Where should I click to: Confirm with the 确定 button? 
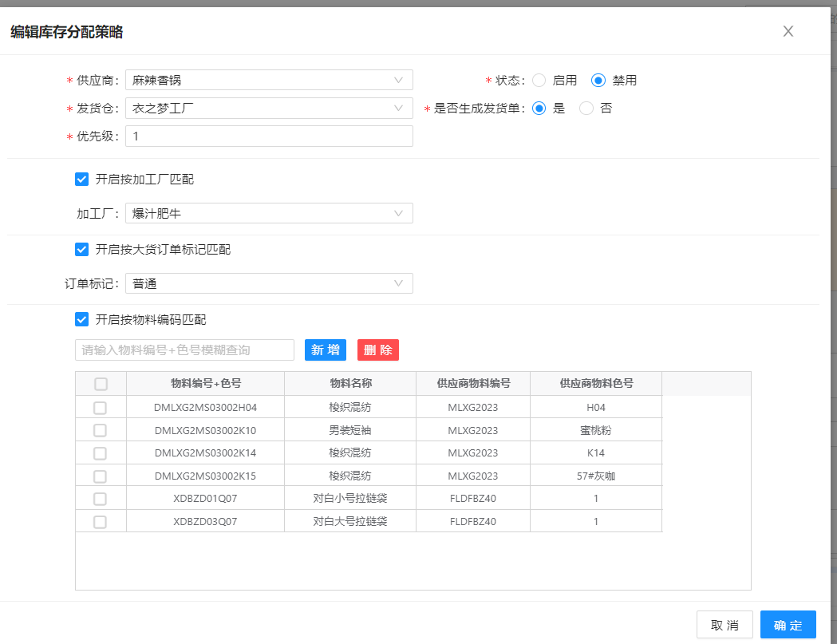point(788,625)
